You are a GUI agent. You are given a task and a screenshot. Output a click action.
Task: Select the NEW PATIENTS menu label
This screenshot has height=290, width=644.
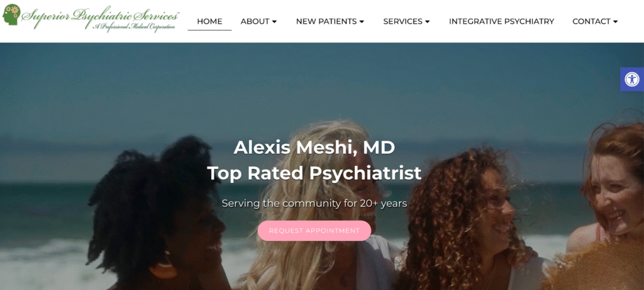tap(326, 21)
